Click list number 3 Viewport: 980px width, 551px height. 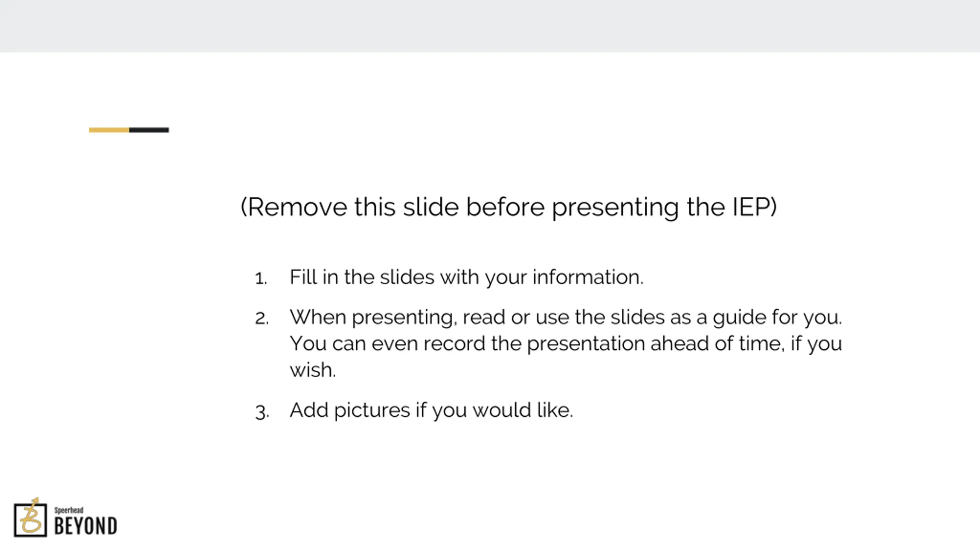pyautogui.click(x=262, y=412)
